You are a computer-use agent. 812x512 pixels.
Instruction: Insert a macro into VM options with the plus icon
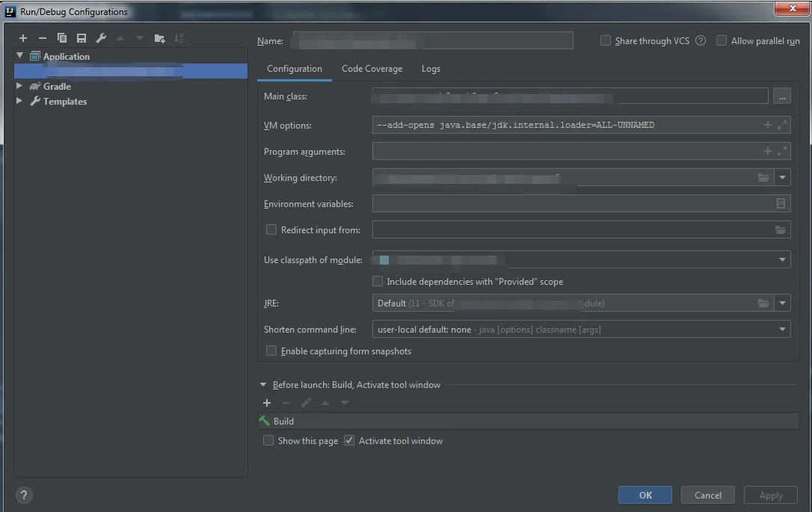tap(767, 125)
